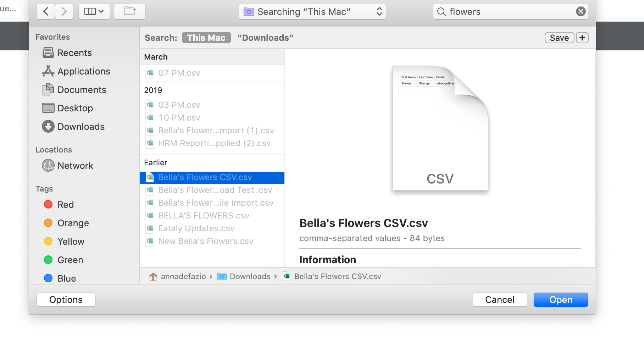Clear the flowers search text
The width and height of the screenshot is (644, 349).
point(581,12)
